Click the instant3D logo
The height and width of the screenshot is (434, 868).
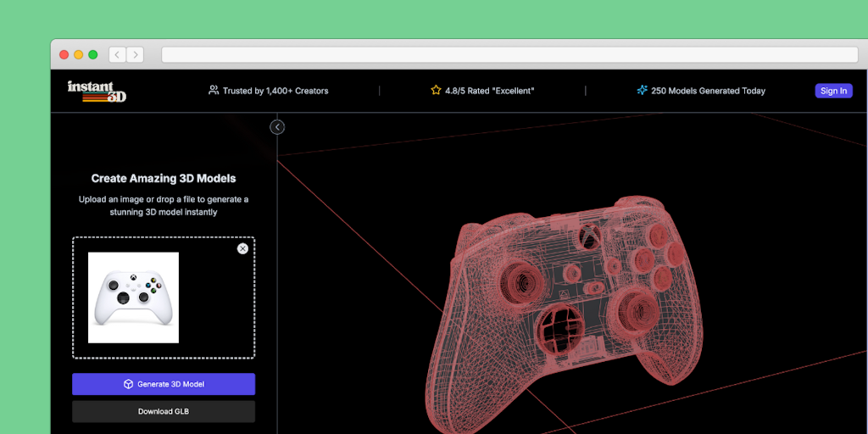pos(97,91)
